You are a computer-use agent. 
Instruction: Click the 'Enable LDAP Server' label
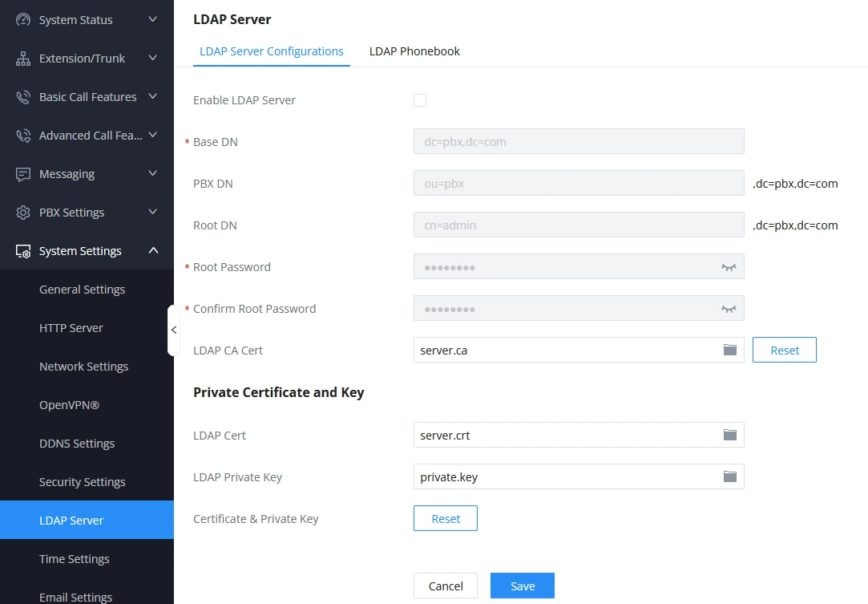[x=244, y=100]
